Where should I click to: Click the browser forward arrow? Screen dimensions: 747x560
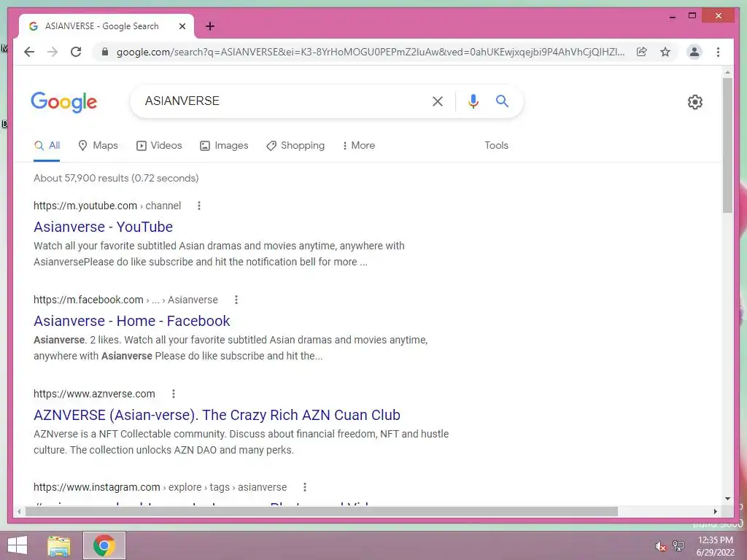(x=53, y=52)
